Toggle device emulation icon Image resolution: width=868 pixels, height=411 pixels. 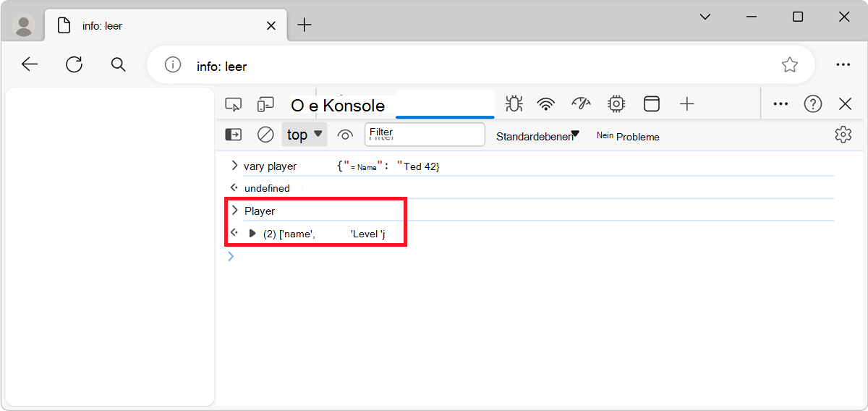[265, 104]
